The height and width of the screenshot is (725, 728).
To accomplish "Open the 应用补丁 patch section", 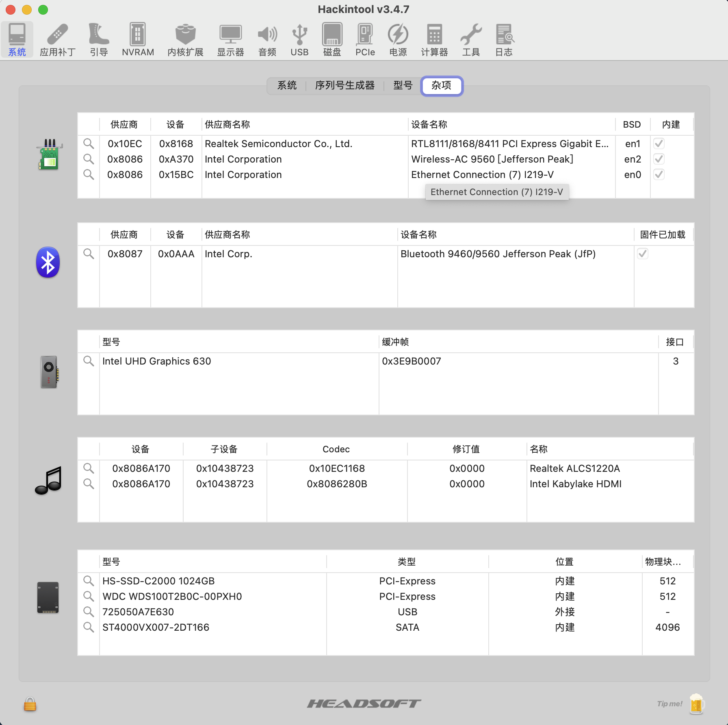I will click(x=58, y=40).
